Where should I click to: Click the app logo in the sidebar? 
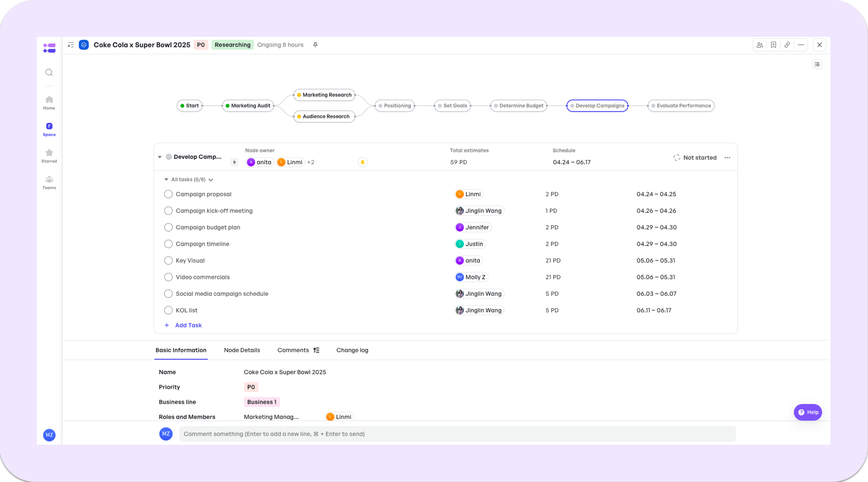point(49,48)
